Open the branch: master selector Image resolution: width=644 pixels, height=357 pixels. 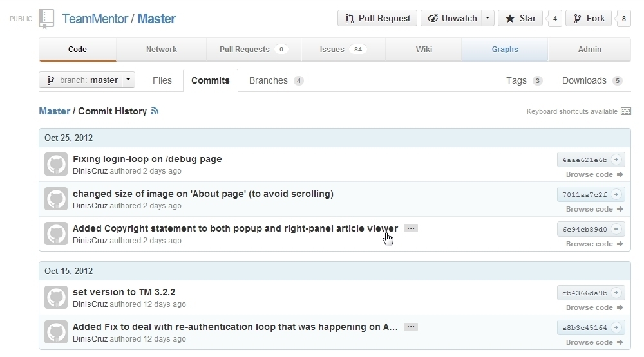coord(87,80)
